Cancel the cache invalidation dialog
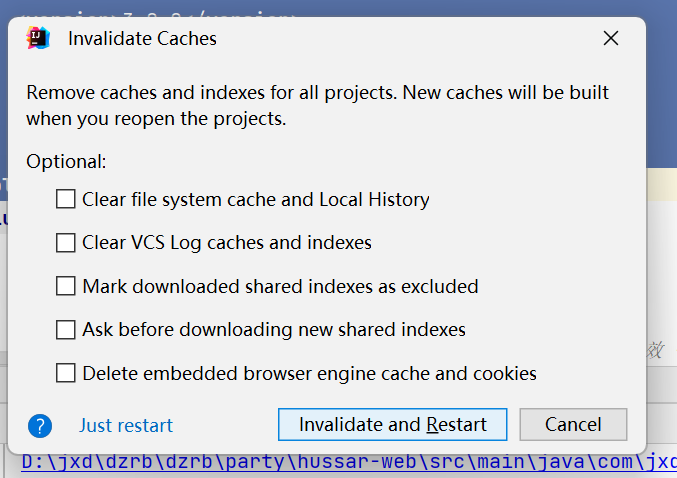677x478 pixels. tap(573, 425)
